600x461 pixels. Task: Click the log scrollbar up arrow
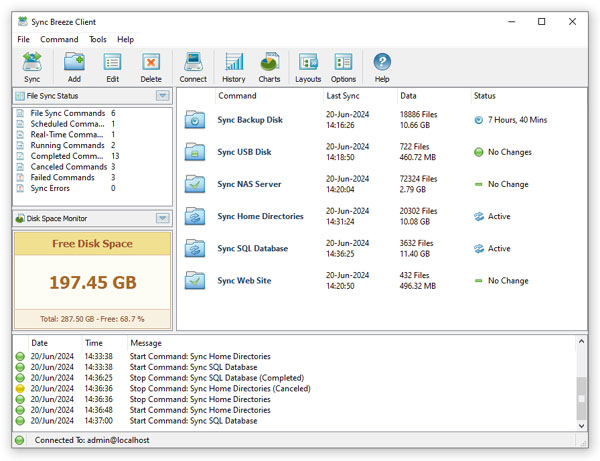coord(581,341)
